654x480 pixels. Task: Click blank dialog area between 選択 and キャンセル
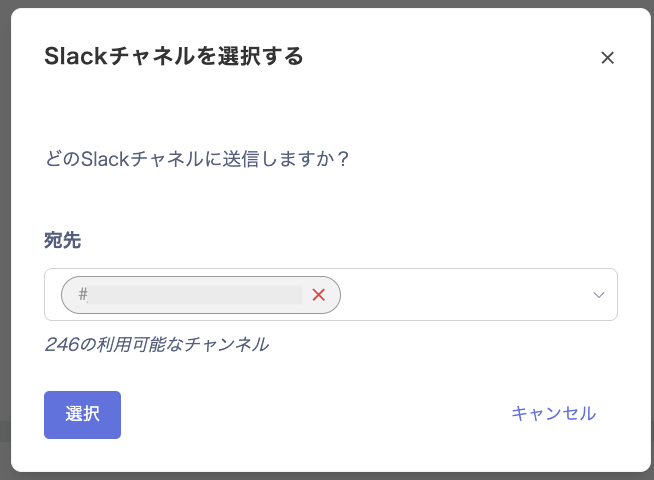click(310, 414)
